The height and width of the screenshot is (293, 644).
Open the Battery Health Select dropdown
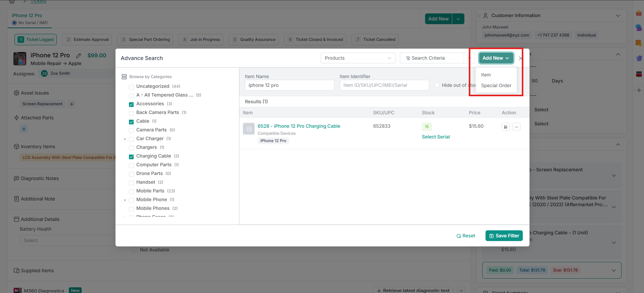67,240
